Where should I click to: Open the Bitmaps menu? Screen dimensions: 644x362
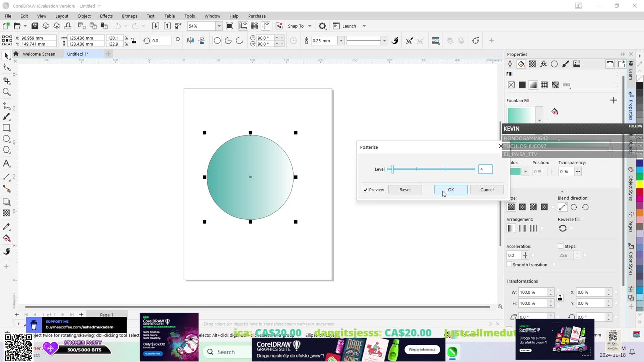[129, 16]
